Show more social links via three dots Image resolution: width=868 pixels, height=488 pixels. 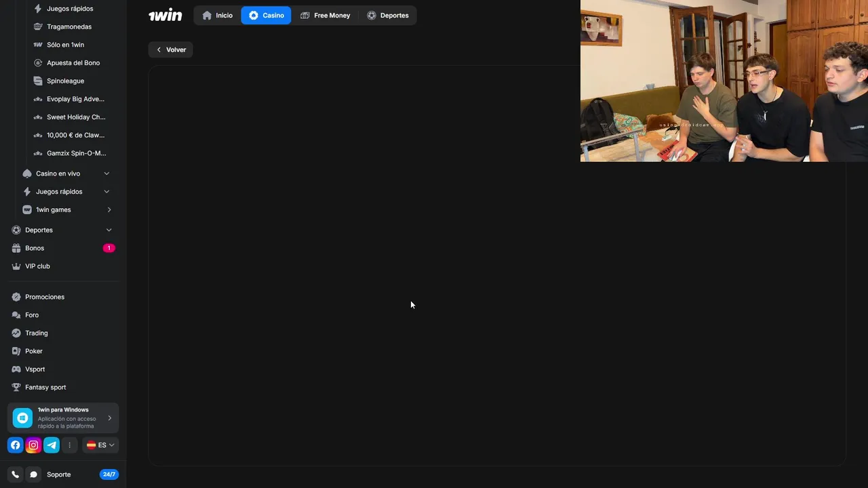coord(69,445)
